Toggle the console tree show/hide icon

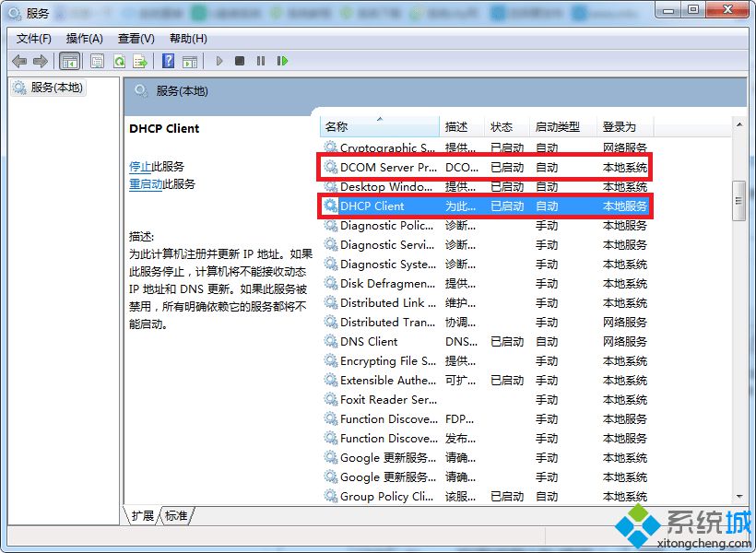coord(70,61)
